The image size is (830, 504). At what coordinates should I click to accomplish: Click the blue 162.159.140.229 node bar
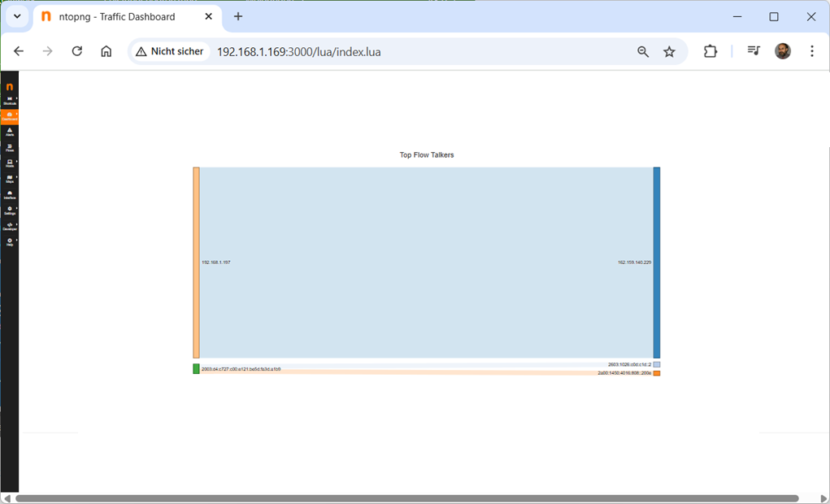coord(657,263)
